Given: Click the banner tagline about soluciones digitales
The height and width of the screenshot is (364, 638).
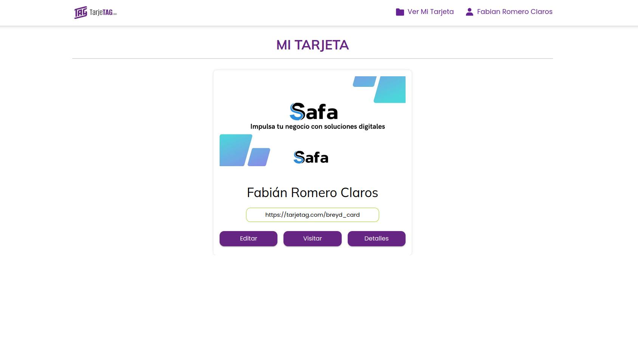Looking at the screenshot, I should click(x=317, y=126).
